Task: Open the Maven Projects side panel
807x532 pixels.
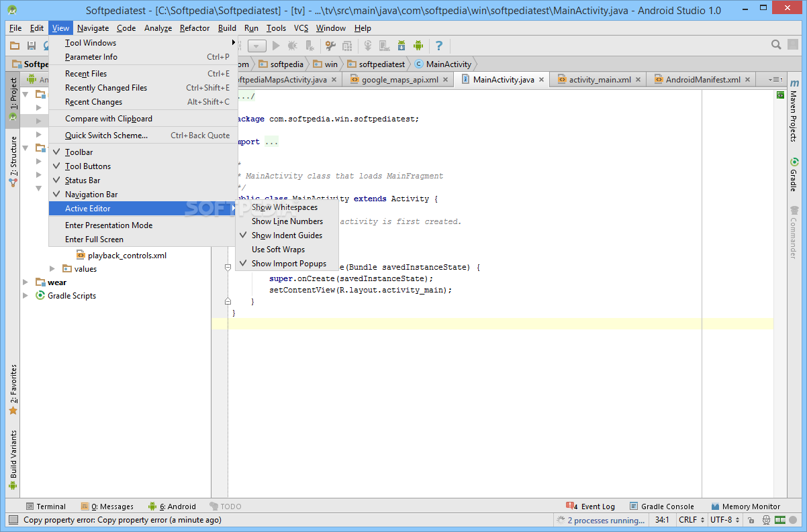Action: 794,111
